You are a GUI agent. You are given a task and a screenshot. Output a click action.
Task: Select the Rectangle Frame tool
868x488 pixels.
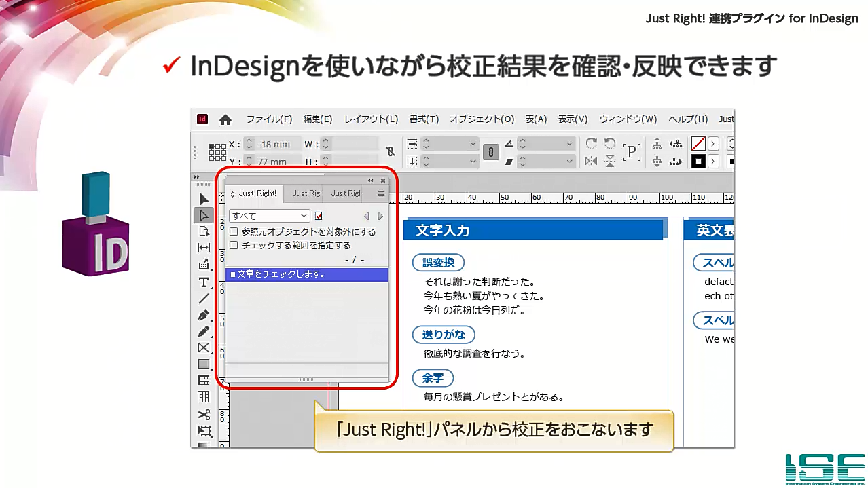point(204,348)
